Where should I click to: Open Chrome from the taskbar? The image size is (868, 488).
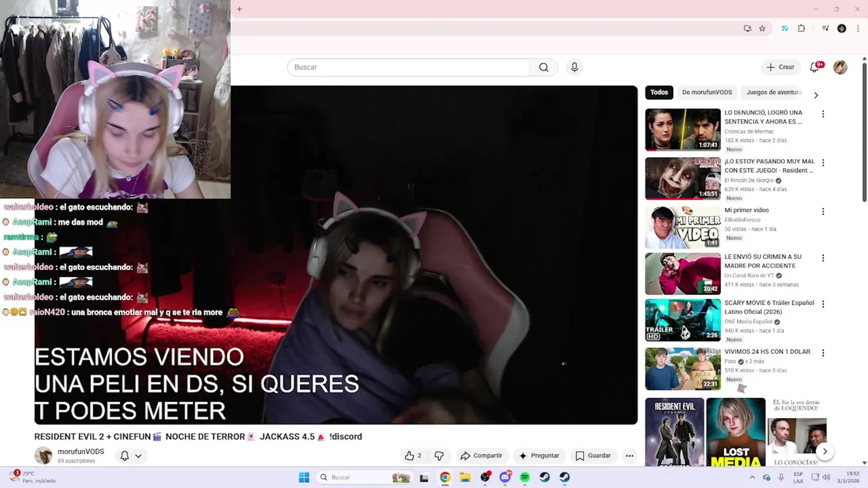(x=445, y=477)
